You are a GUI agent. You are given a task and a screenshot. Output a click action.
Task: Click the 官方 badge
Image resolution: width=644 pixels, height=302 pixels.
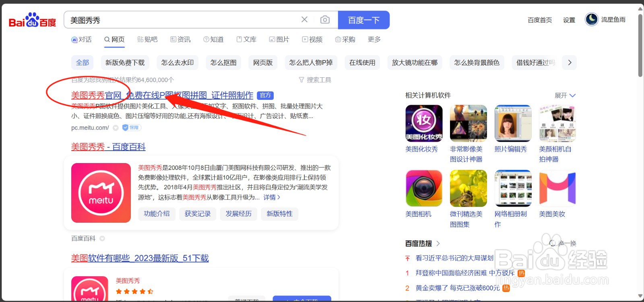coord(265,95)
